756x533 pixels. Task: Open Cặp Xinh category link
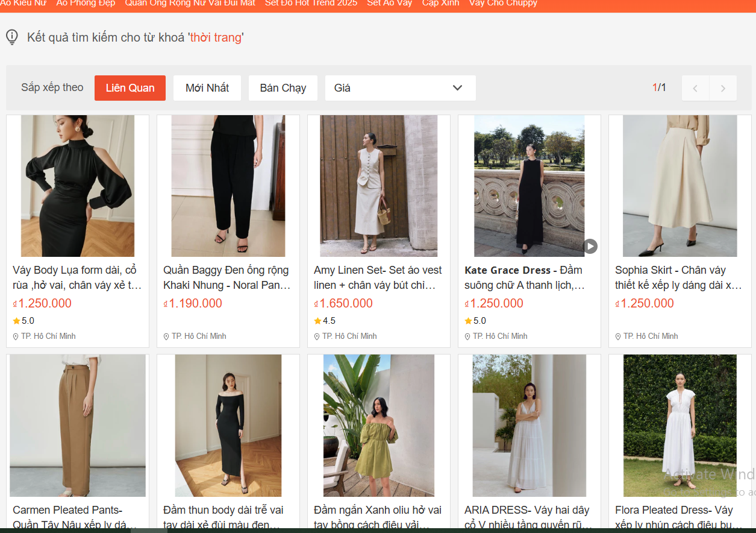click(440, 3)
